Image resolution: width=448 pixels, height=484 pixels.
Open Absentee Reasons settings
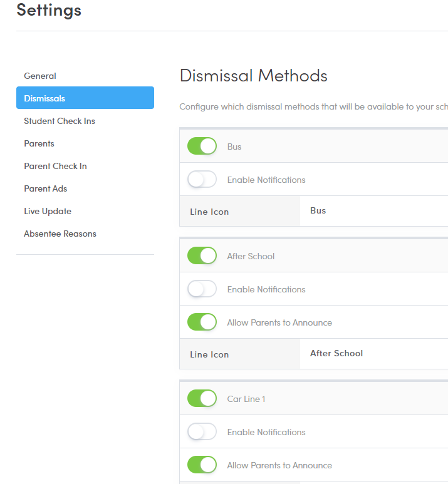[x=60, y=234]
